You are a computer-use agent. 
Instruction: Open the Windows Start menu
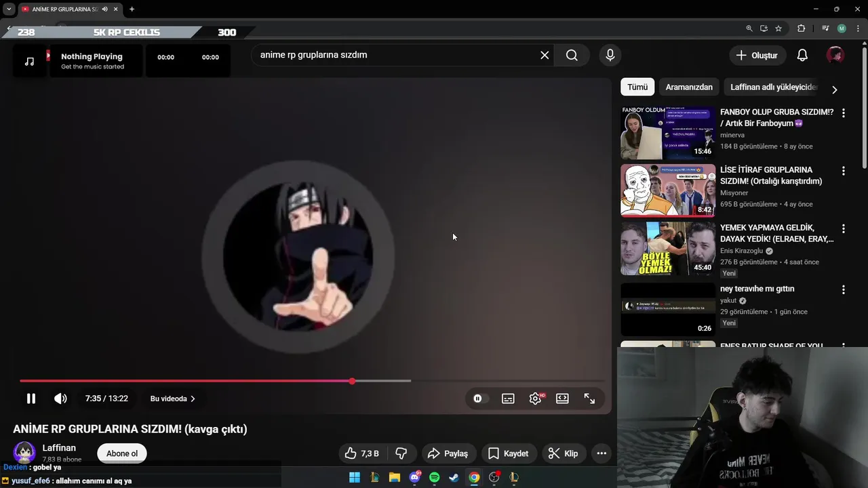pos(355,478)
